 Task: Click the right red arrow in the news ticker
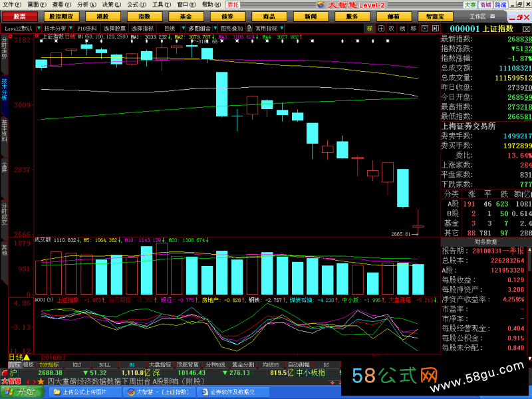click(34, 382)
